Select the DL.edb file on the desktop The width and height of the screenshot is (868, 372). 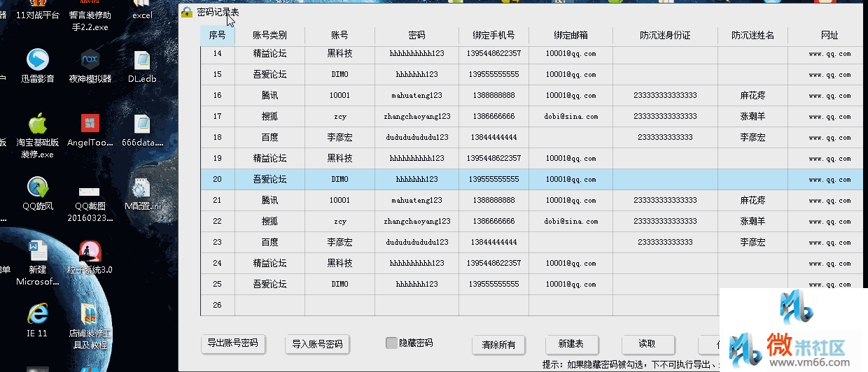[x=142, y=66]
